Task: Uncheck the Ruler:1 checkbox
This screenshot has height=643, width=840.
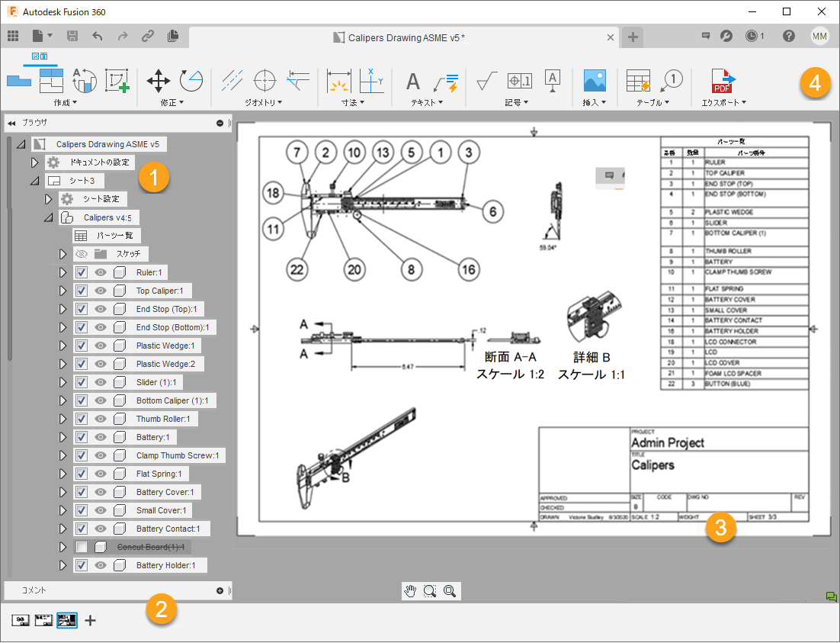Action: coord(81,272)
